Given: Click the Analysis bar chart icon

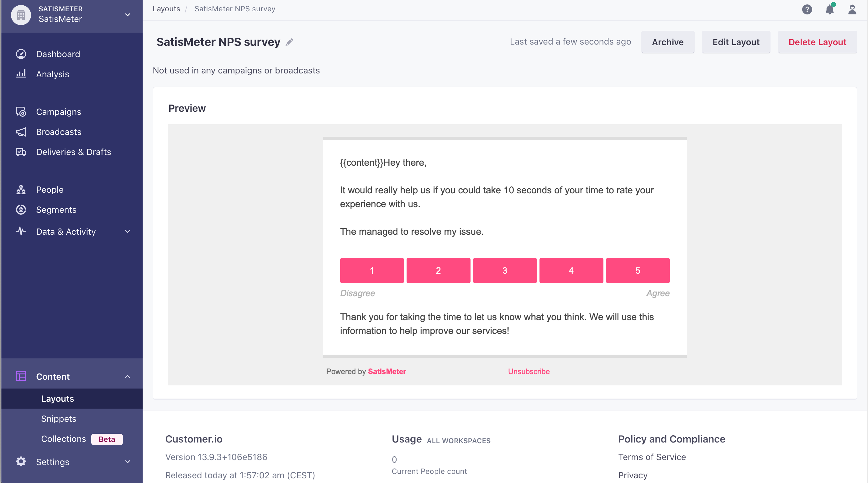Looking at the screenshot, I should (21, 74).
